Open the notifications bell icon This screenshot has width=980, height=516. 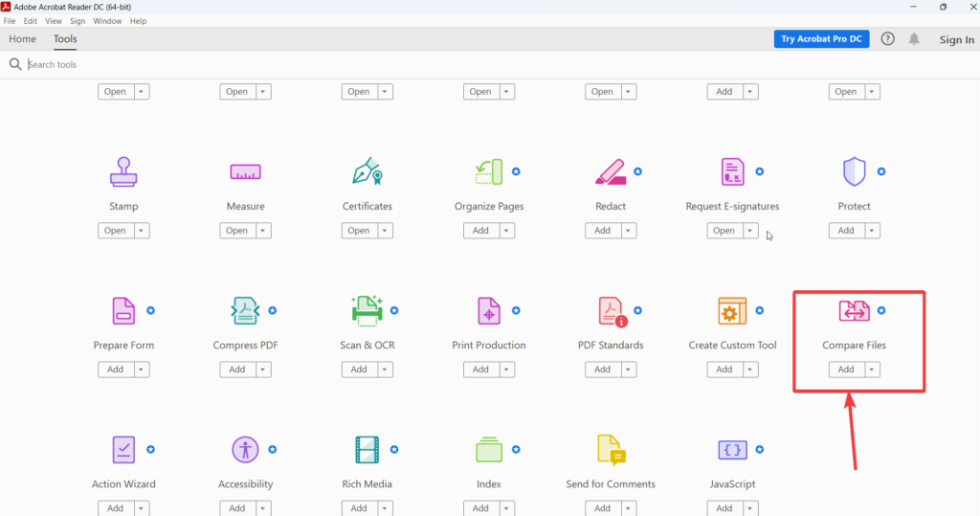click(914, 39)
